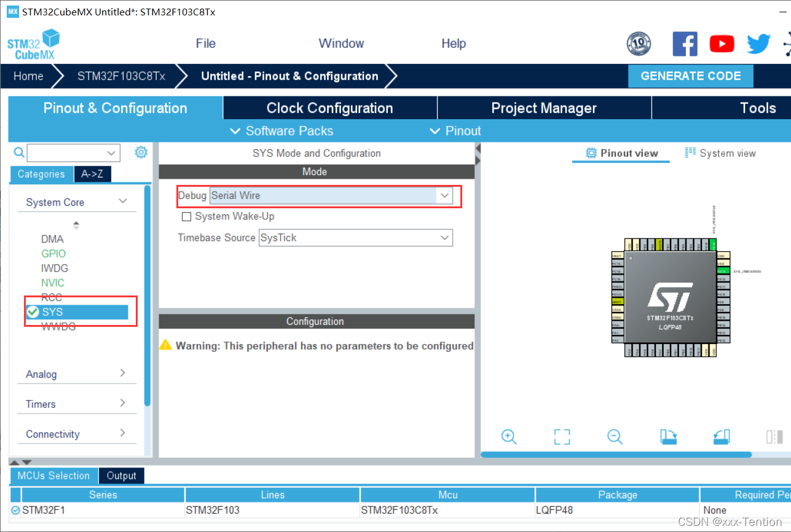Viewport: 791px width, 532px height.
Task: Expand the Connectivity category
Action: (122, 433)
